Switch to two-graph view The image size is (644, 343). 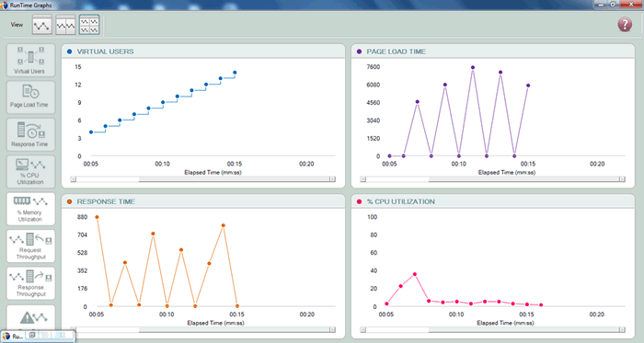(x=65, y=25)
